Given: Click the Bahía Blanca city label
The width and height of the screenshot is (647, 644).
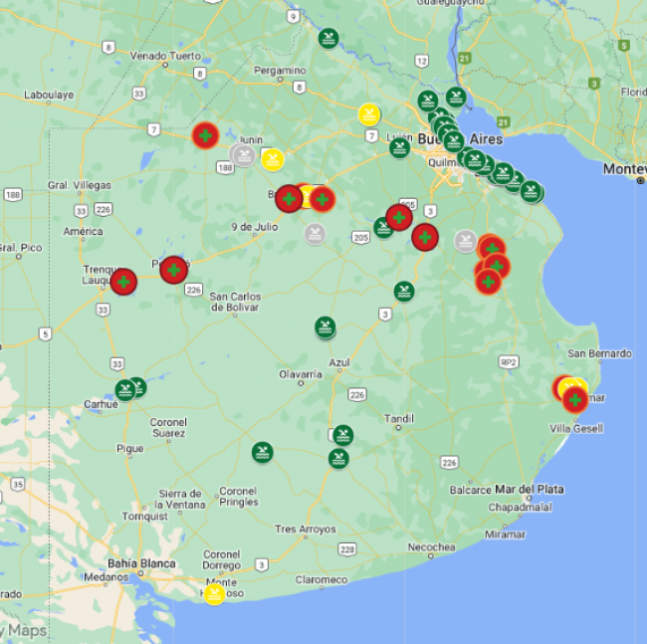Looking at the screenshot, I should [136, 562].
